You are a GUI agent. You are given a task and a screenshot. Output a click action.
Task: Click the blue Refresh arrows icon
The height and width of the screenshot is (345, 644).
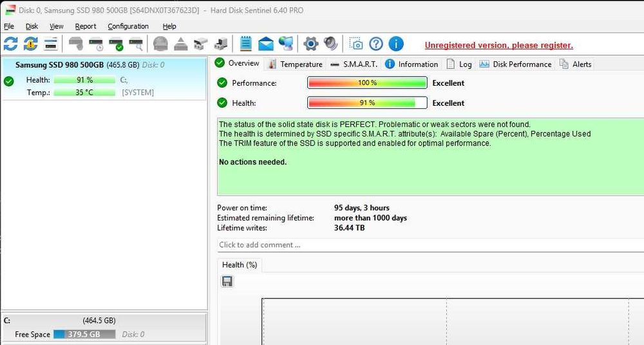11,44
